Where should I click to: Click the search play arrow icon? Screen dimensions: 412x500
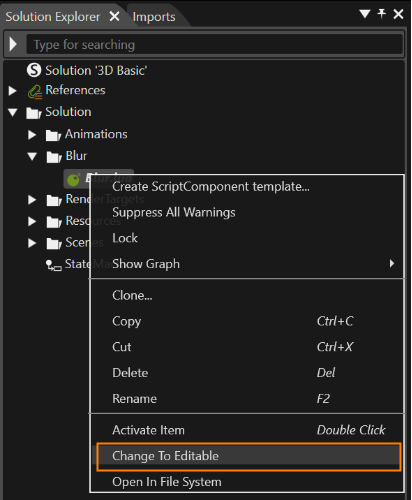(14, 44)
